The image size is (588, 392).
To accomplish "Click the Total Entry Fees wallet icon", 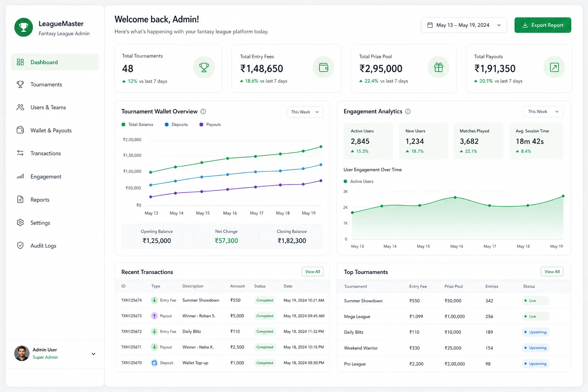I will 323,67.
